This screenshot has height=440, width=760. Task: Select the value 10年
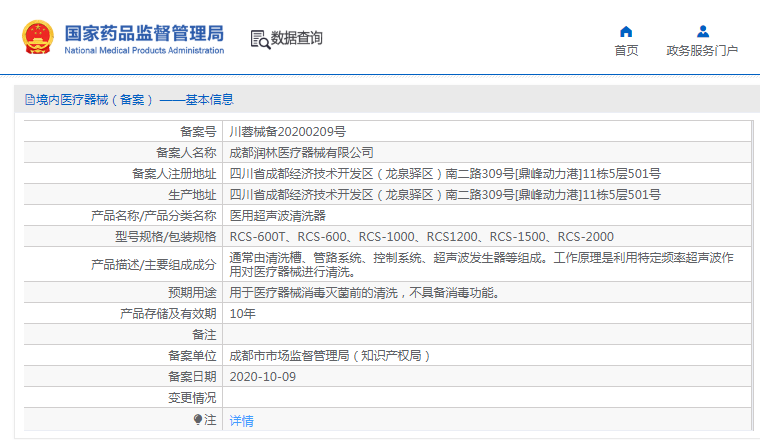pos(242,314)
